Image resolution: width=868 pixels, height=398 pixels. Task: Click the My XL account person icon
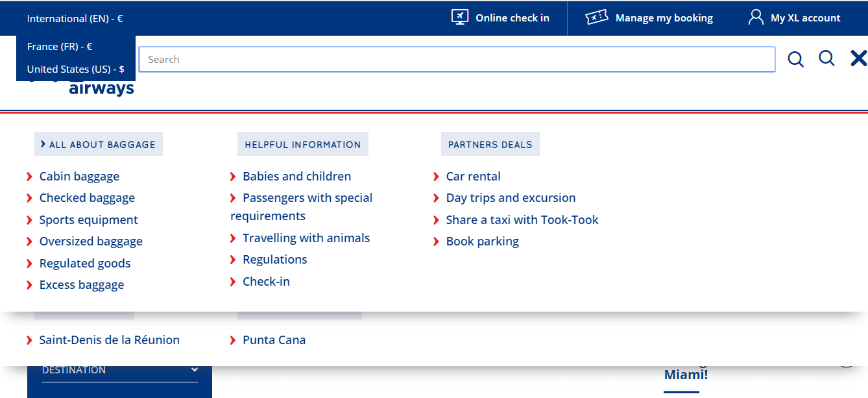[x=756, y=18]
